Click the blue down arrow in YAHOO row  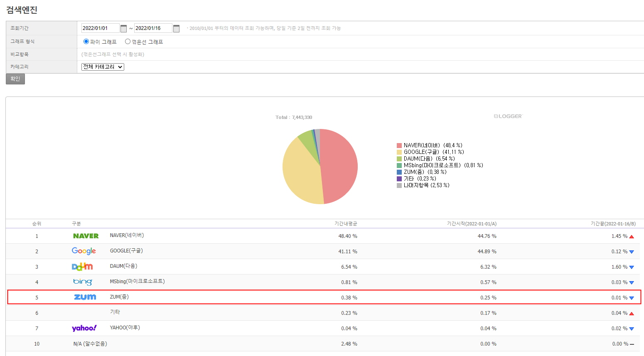632,329
